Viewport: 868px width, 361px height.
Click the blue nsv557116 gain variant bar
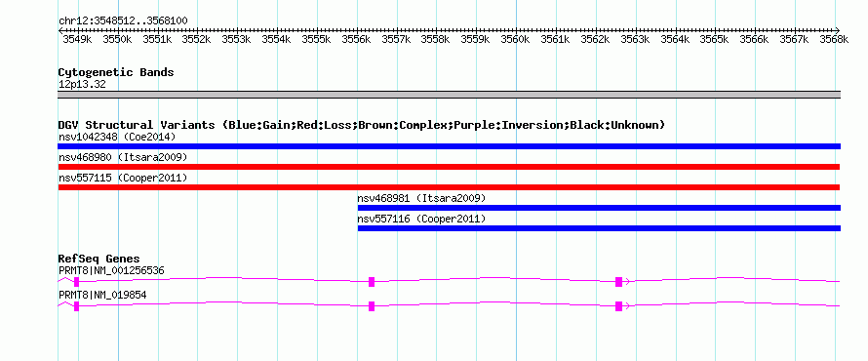(599, 228)
